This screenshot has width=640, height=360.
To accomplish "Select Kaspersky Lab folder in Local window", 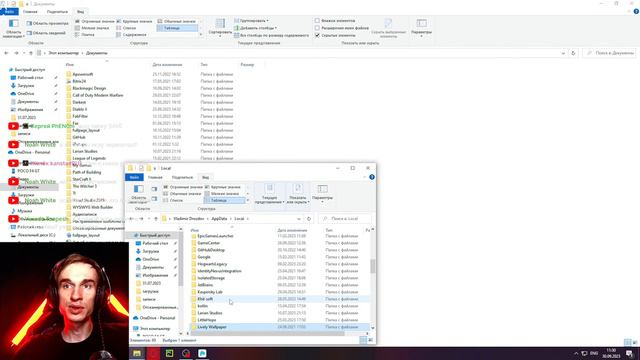I will click(x=280, y=292).
